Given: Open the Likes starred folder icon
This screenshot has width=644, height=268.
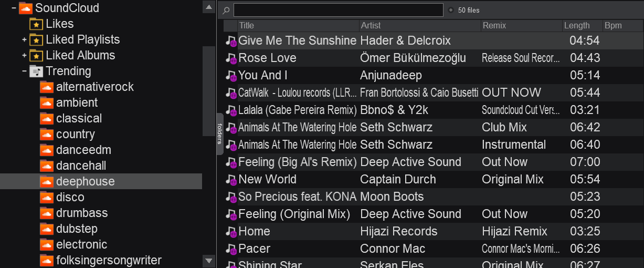Looking at the screenshot, I should [36, 24].
